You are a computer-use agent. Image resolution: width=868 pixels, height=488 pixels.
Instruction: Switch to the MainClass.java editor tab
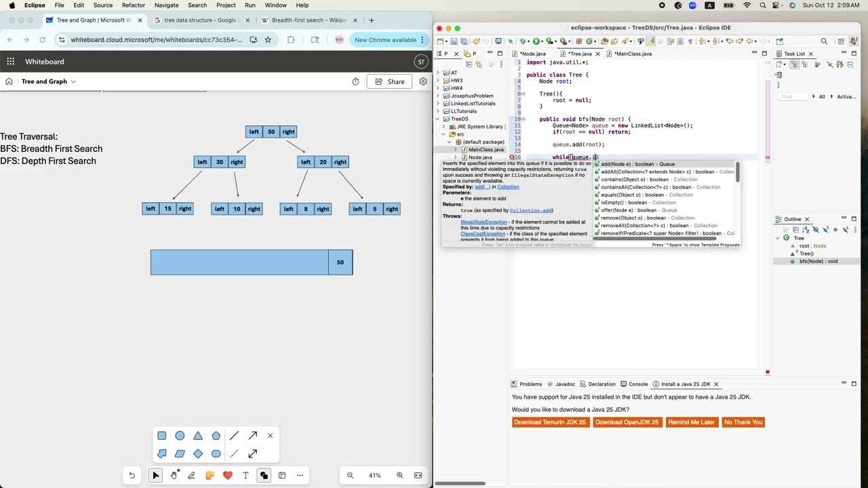point(633,54)
